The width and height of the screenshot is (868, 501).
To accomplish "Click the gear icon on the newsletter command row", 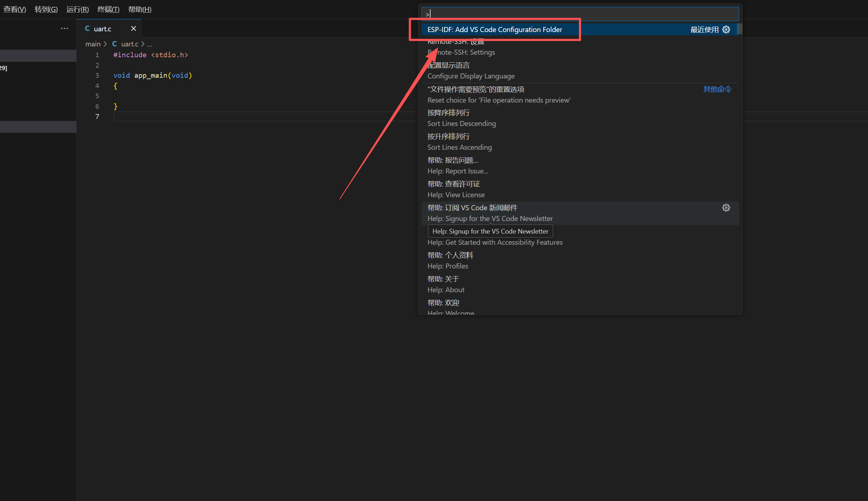I will click(x=726, y=207).
